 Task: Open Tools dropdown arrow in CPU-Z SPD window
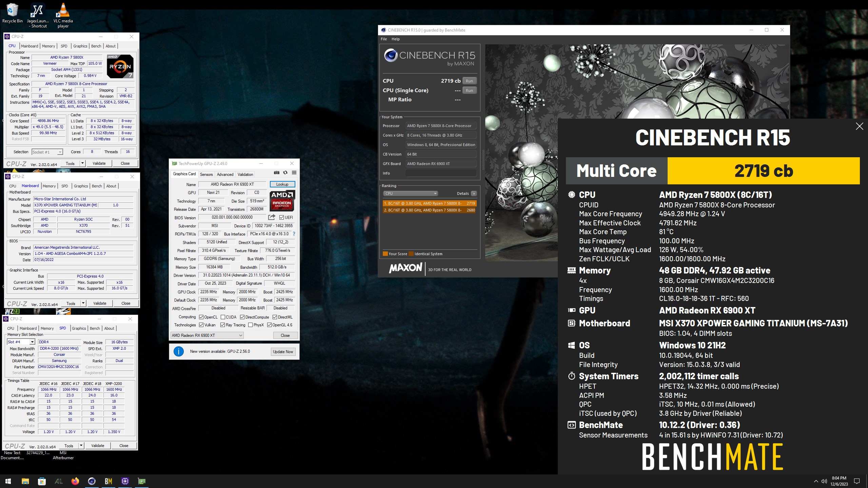(x=81, y=446)
